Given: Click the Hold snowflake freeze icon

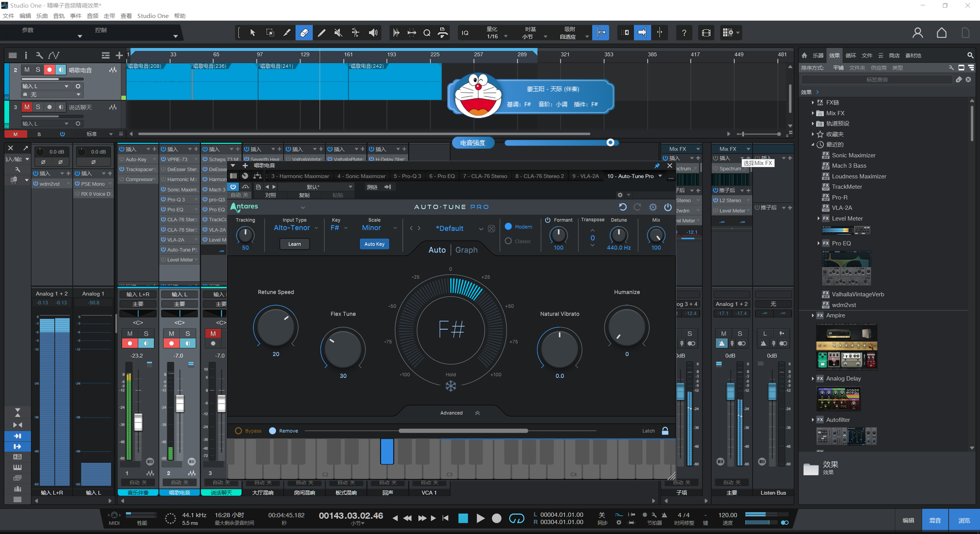Looking at the screenshot, I should (451, 386).
